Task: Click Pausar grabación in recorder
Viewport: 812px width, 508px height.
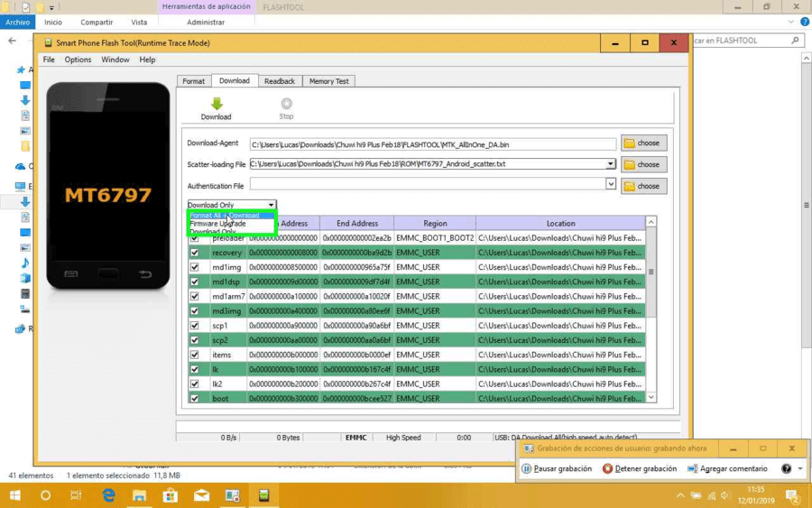Action: (557, 468)
